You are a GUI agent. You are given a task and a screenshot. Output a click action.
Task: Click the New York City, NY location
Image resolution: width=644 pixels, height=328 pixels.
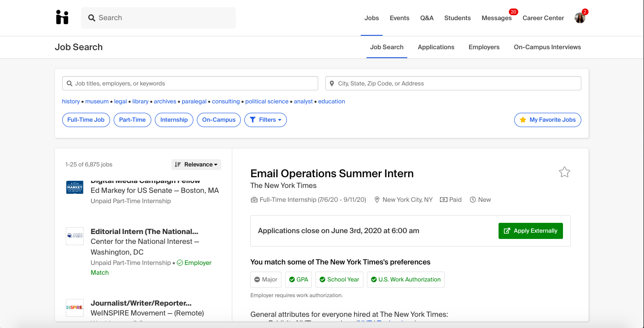point(407,200)
